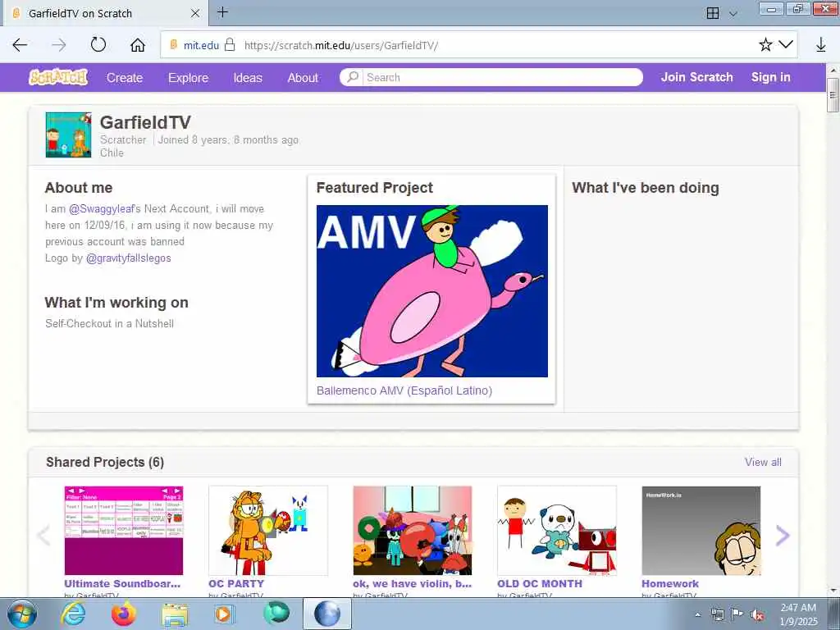Show hidden tray icons arrow
The width and height of the screenshot is (840, 630).
(697, 615)
